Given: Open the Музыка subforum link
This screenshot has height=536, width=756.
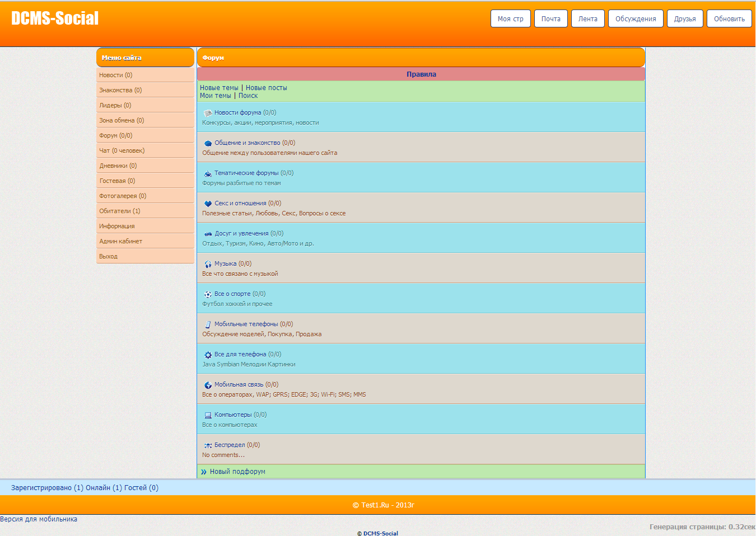Looking at the screenshot, I should [x=225, y=264].
